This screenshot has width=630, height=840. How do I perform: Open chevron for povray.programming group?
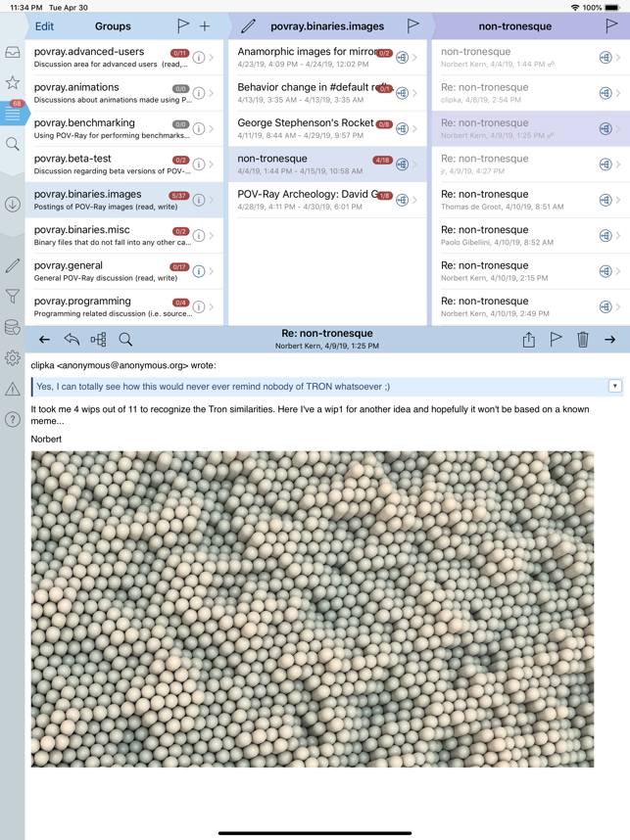(x=212, y=306)
